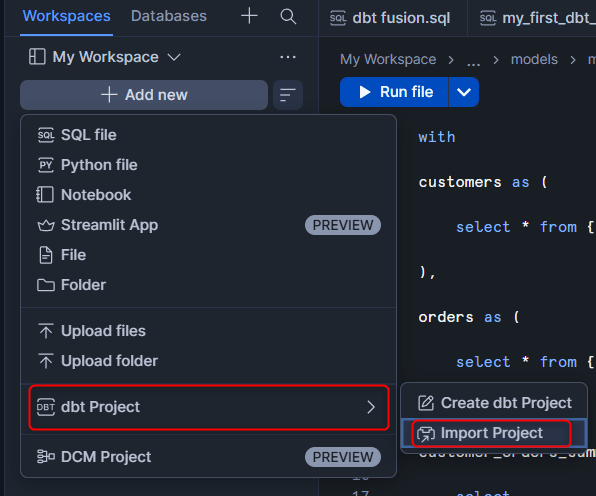Create a new Notebook
This screenshot has height=496, width=596.
(208, 195)
